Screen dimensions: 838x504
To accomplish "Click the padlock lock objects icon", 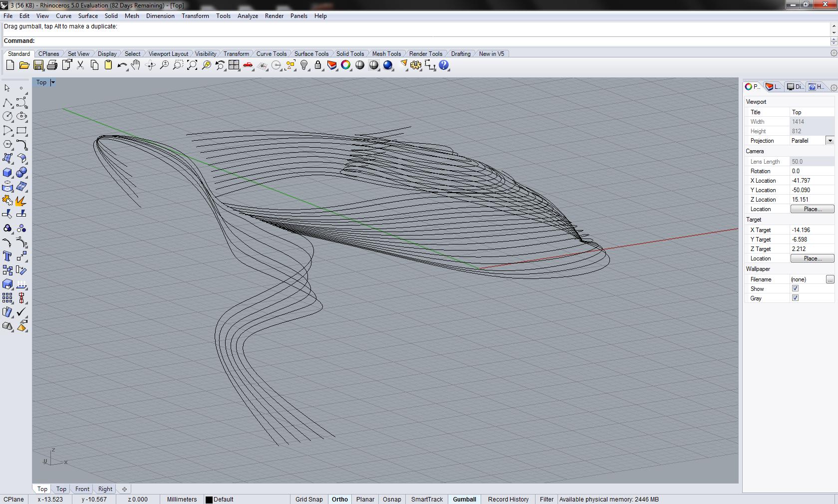I will tap(318, 65).
